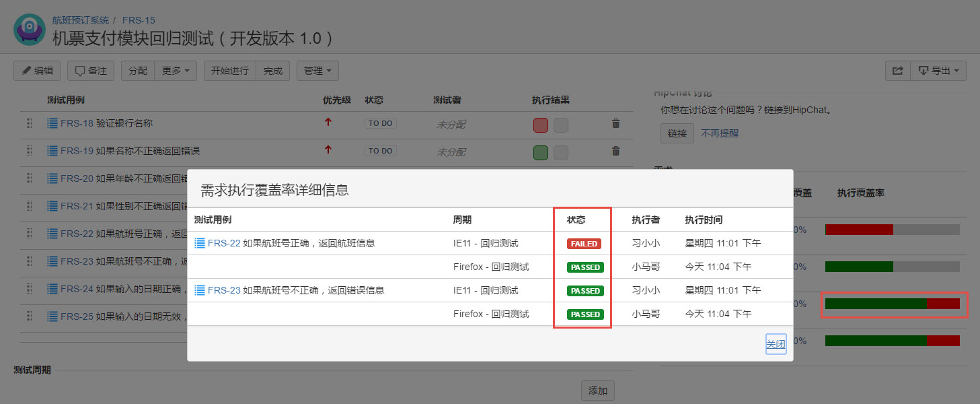
Task: Open FRS-23 link in the dialog
Action: (x=224, y=290)
